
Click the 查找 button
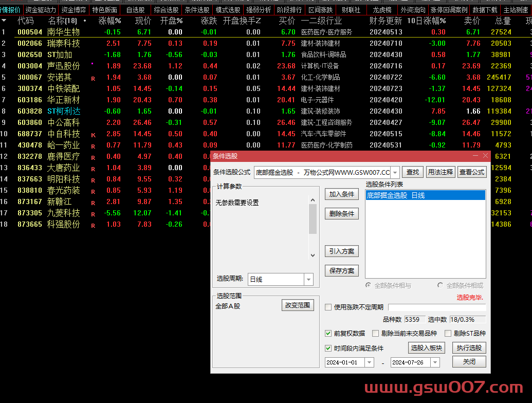click(413, 172)
